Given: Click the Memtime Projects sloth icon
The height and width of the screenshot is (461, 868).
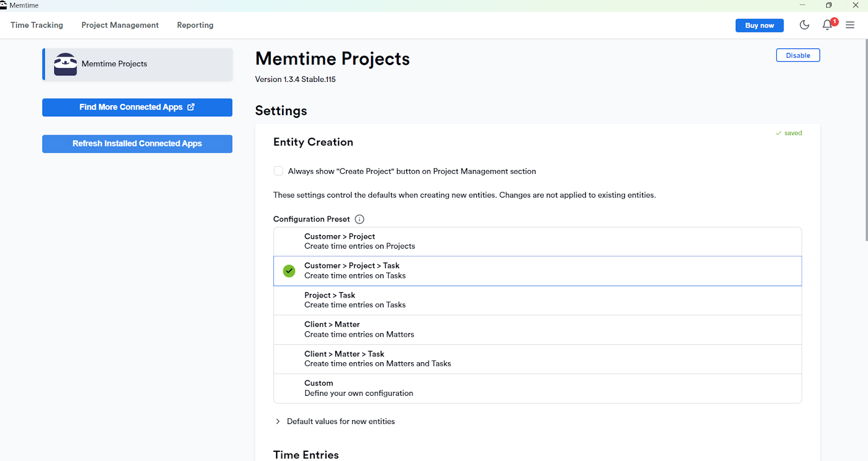Looking at the screenshot, I should tap(66, 64).
